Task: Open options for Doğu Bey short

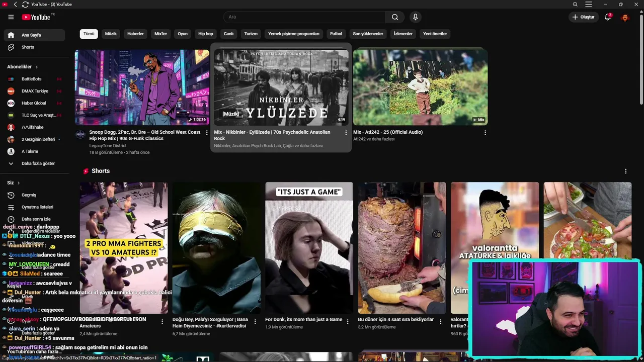Action: click(255, 322)
